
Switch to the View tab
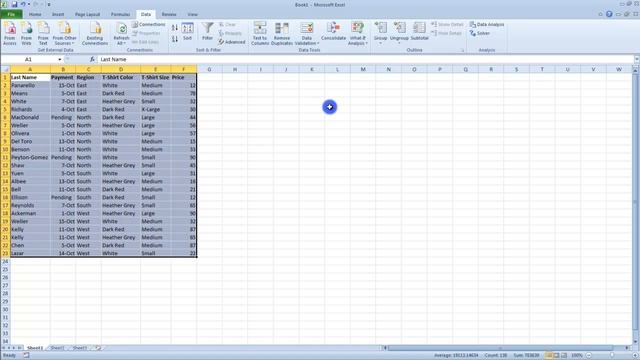coord(192,14)
